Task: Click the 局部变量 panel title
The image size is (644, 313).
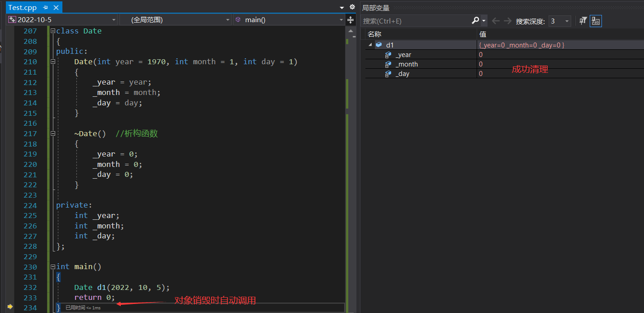Action: 376,8
